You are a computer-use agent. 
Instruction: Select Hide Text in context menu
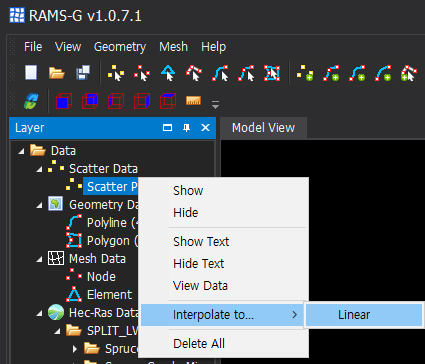(x=198, y=263)
